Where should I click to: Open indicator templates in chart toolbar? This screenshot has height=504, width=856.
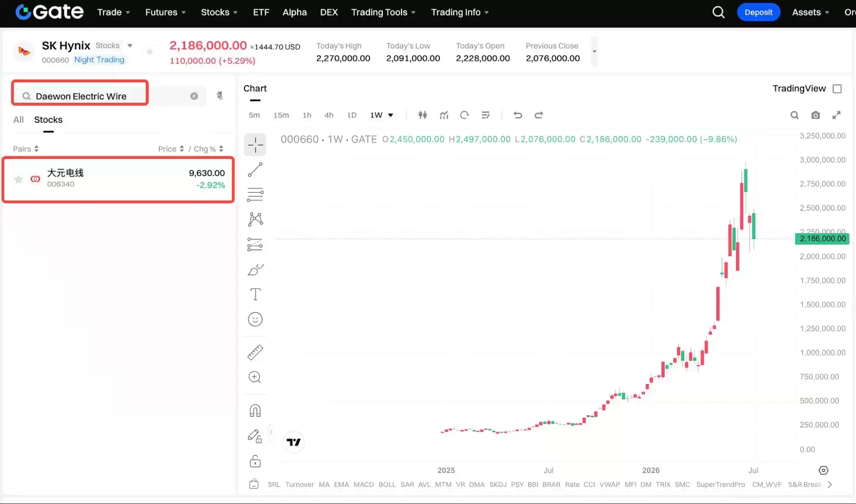(x=486, y=115)
